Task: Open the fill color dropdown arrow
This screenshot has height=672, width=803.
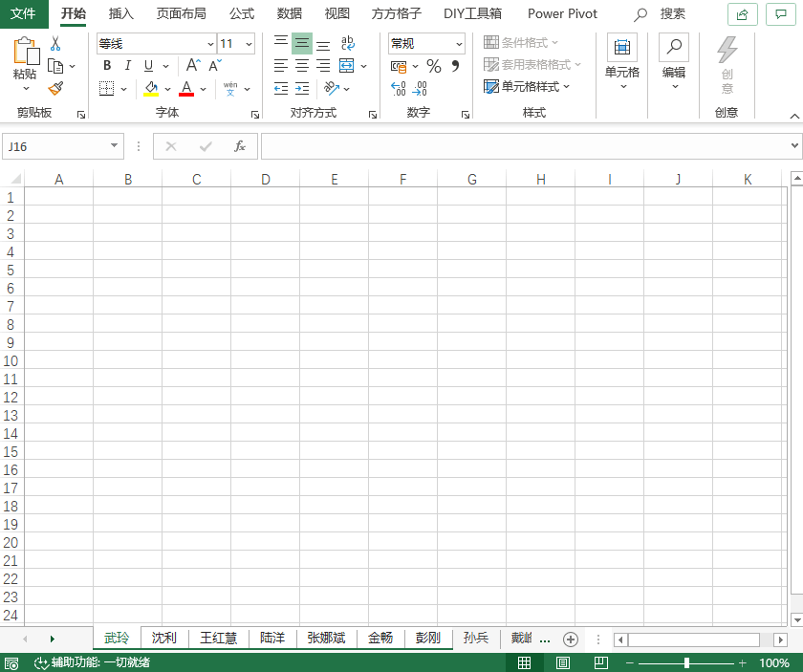Action: pos(167,89)
